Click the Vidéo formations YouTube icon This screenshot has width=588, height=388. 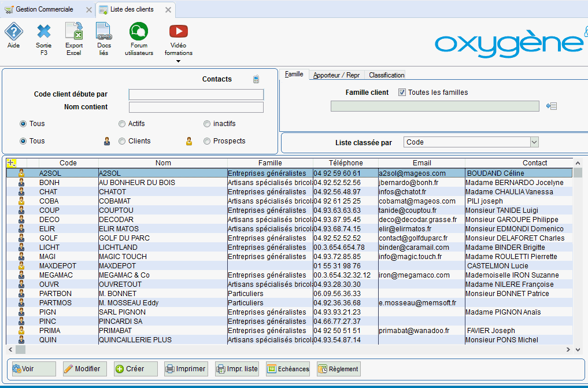coord(179,31)
